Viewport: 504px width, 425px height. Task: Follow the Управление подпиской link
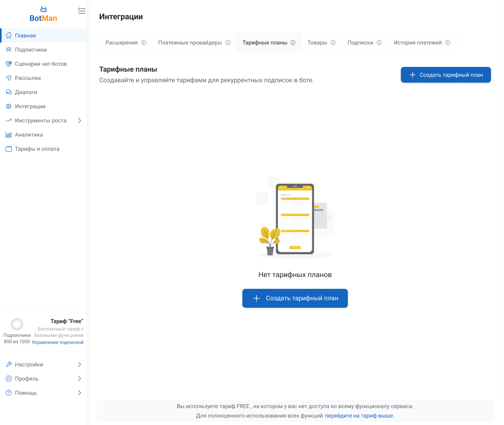pyautogui.click(x=57, y=342)
